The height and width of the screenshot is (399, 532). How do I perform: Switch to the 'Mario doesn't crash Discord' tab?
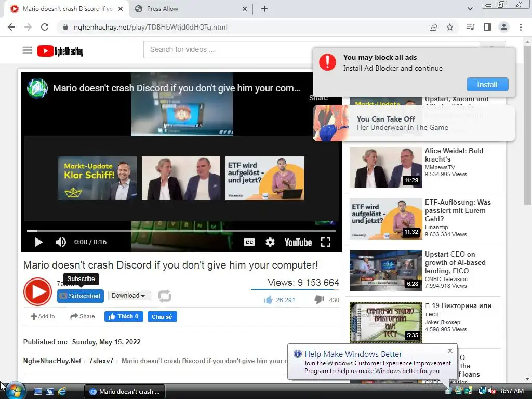click(66, 9)
